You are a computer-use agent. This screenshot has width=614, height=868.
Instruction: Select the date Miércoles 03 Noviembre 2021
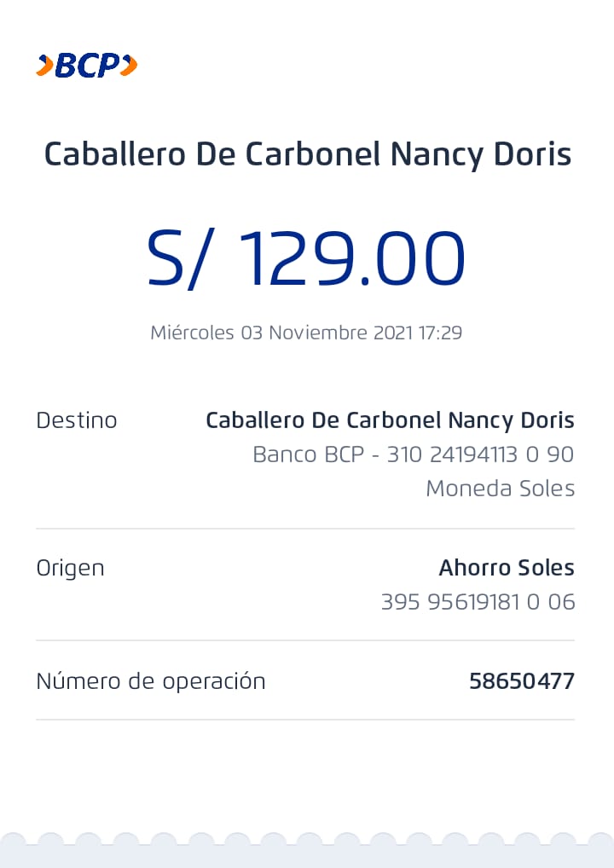pos(281,333)
